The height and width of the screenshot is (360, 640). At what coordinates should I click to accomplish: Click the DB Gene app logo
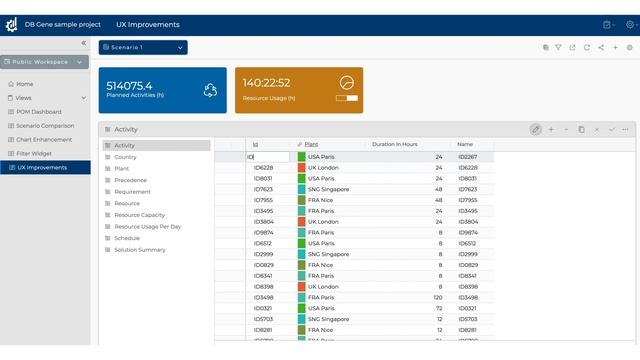pos(11,24)
